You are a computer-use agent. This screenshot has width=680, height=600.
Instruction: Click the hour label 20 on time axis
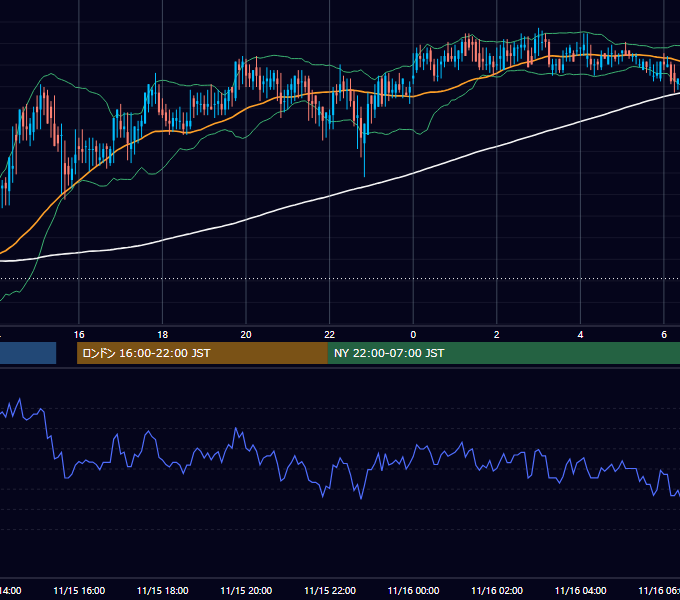246,335
